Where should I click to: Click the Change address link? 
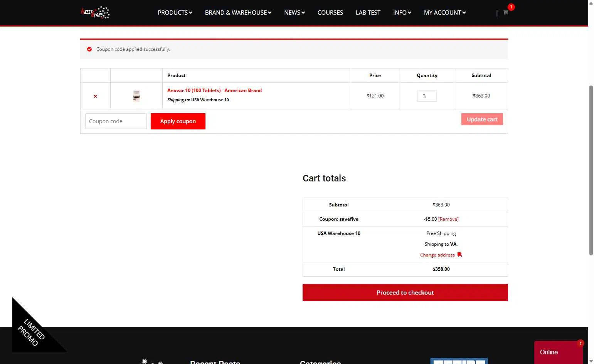point(437,255)
